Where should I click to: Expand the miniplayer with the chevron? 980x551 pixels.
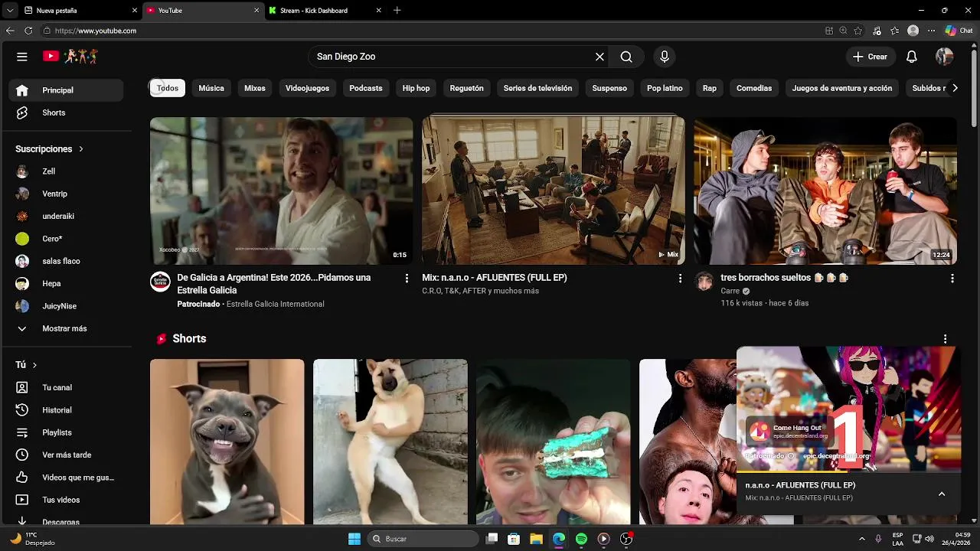(942, 494)
